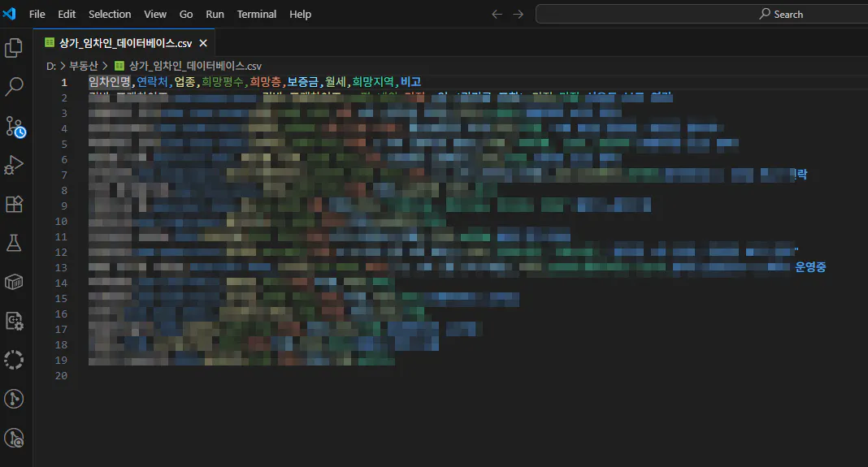
Task: Open the Run menu
Action: 215,15
